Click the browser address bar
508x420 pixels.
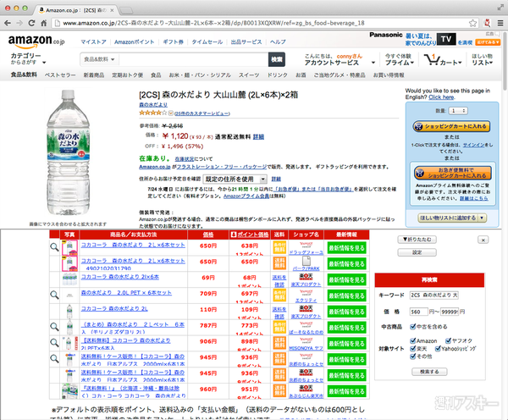[261, 23]
